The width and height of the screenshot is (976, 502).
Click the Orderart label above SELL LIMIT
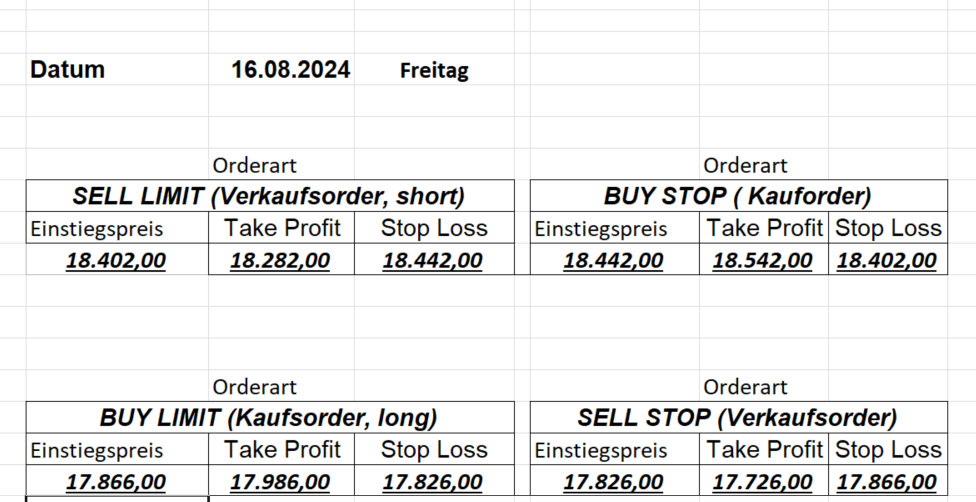[254, 166]
